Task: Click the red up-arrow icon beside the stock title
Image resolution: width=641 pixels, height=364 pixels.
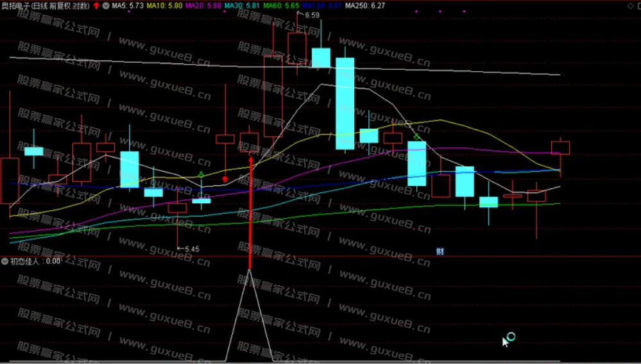Action: tap(96, 5)
